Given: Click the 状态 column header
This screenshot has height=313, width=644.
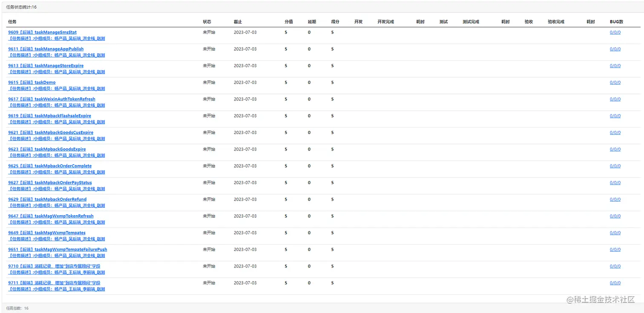Looking at the screenshot, I should (x=207, y=22).
